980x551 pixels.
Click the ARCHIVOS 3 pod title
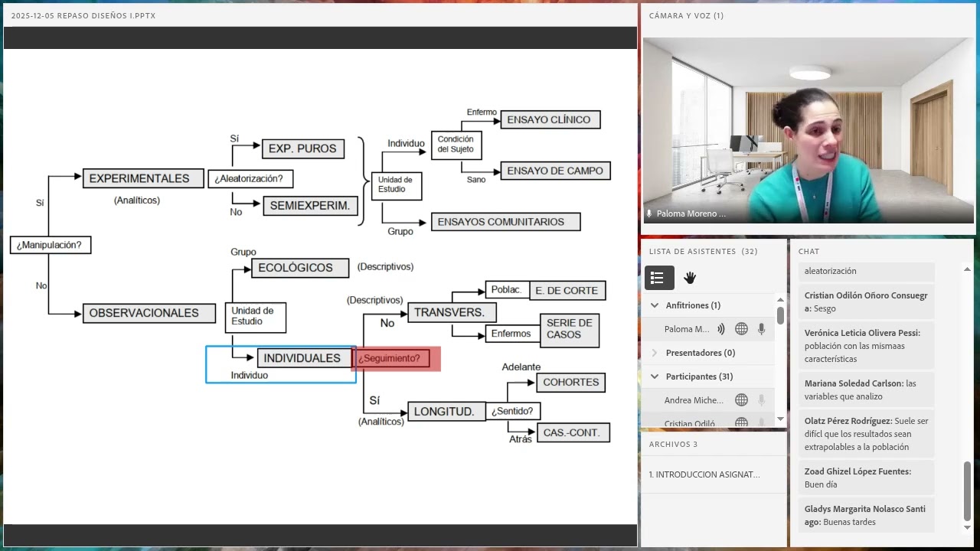[x=673, y=444]
